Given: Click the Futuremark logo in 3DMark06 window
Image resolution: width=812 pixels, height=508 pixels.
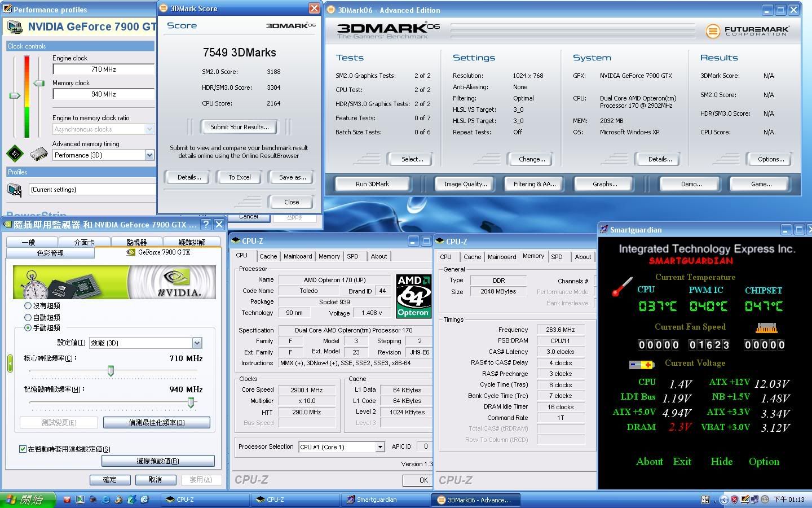Looking at the screenshot, I should pos(748,31).
